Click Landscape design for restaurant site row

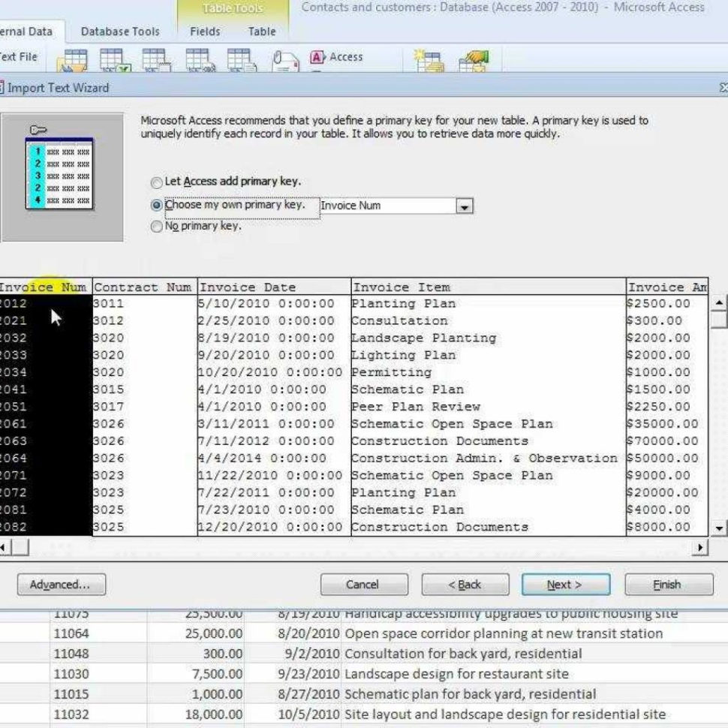[457, 674]
